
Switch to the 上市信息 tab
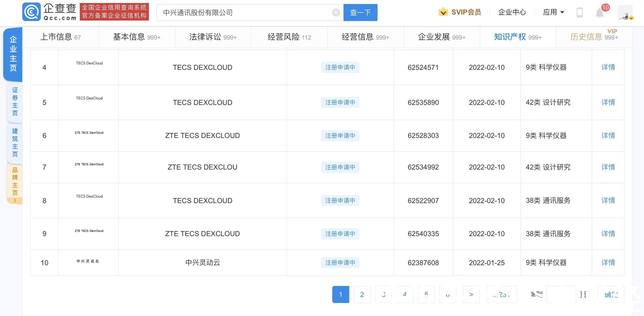61,37
